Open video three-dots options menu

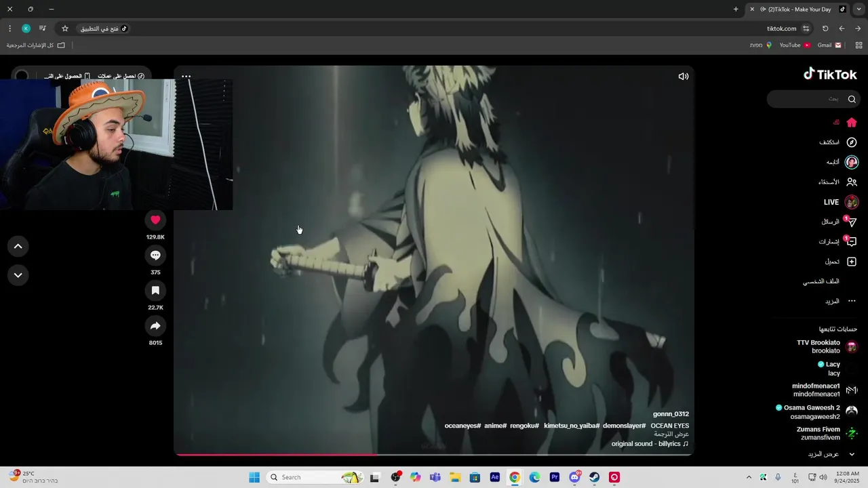coord(186,77)
